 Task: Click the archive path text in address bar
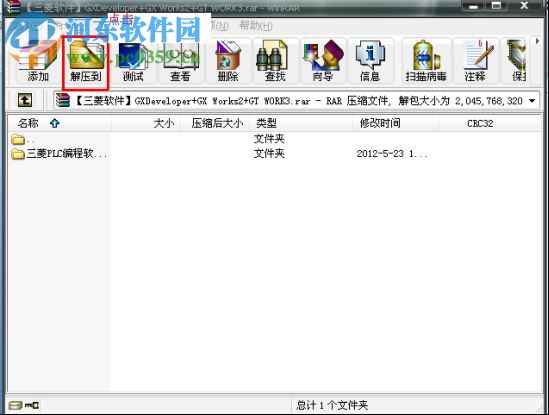(299, 101)
